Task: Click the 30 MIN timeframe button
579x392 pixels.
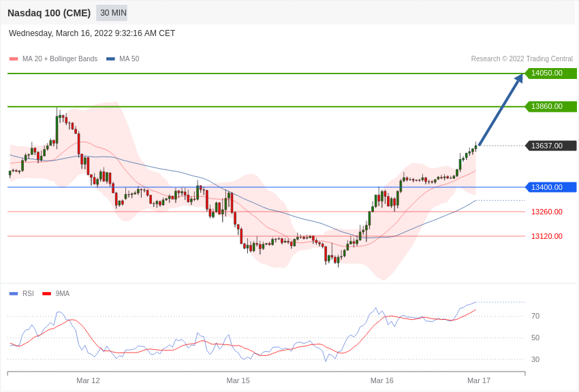Action: tap(112, 13)
